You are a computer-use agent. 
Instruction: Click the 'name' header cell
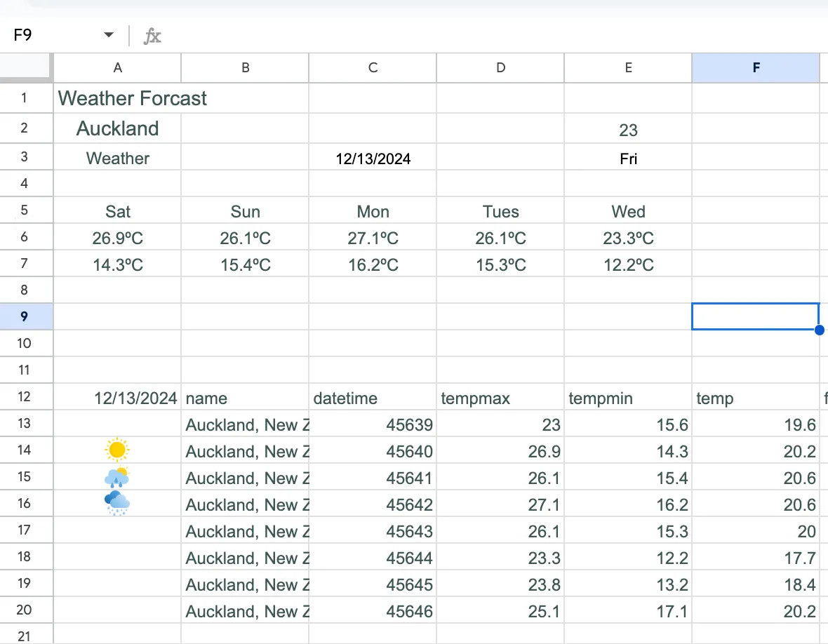245,397
